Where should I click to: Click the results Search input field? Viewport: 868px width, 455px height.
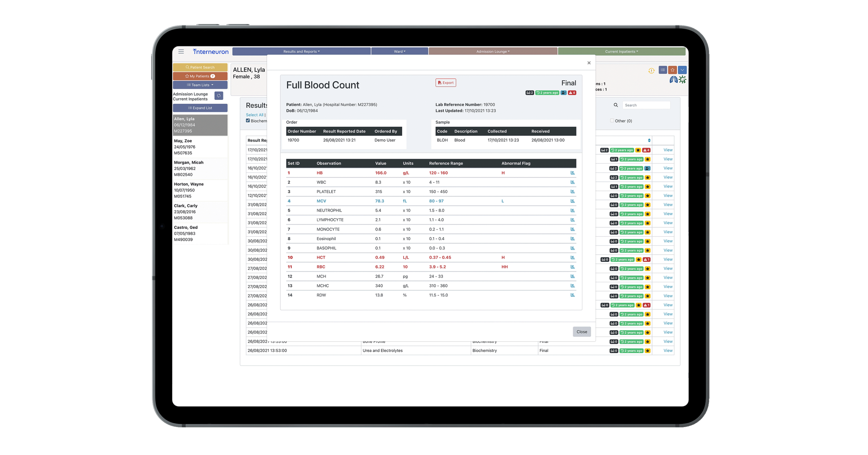(646, 105)
